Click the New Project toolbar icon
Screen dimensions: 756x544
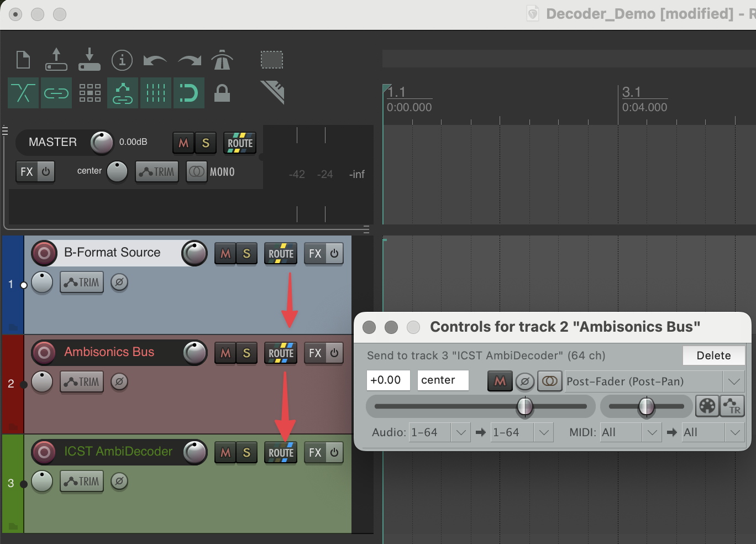coord(23,60)
